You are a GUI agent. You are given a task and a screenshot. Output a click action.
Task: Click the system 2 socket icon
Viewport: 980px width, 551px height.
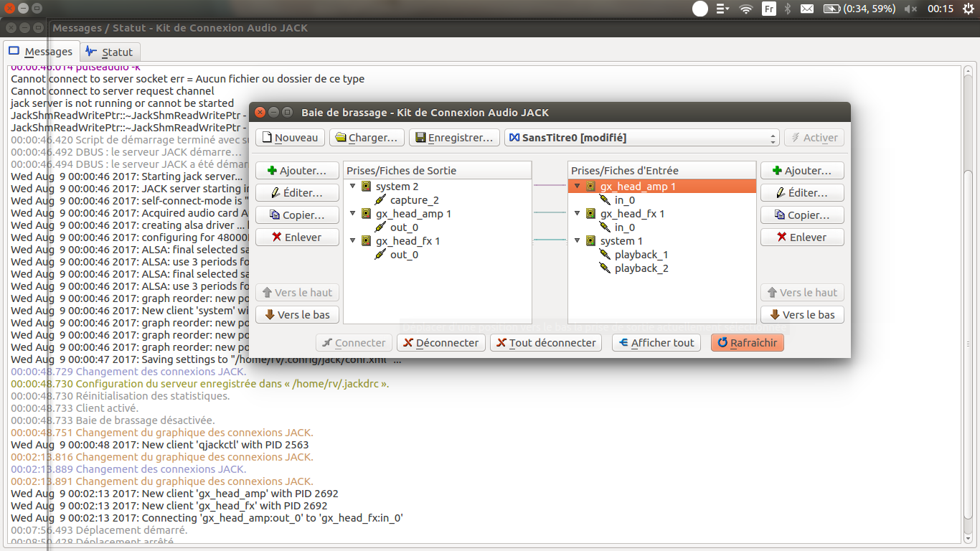coord(366,187)
